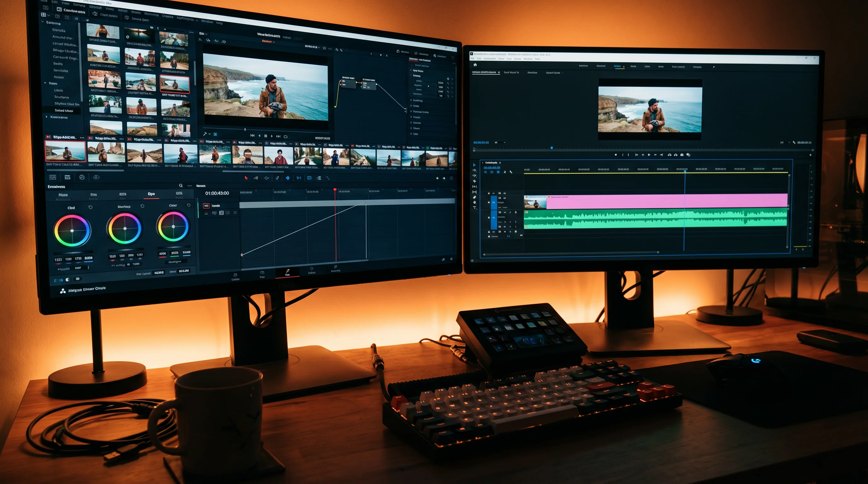
Task: Click wrench settings icon in right timeline header
Action: (511, 172)
